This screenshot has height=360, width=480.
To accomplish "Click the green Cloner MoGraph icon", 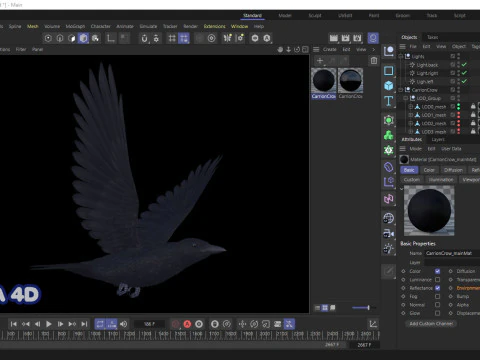I will (x=389, y=135).
